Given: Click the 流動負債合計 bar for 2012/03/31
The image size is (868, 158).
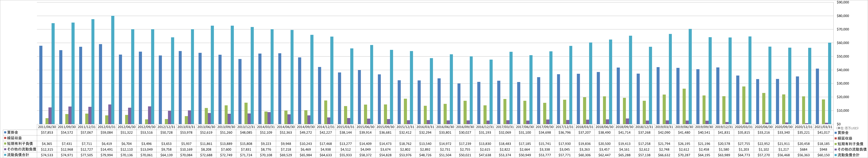Looking at the screenshot, I should click(113, 70).
